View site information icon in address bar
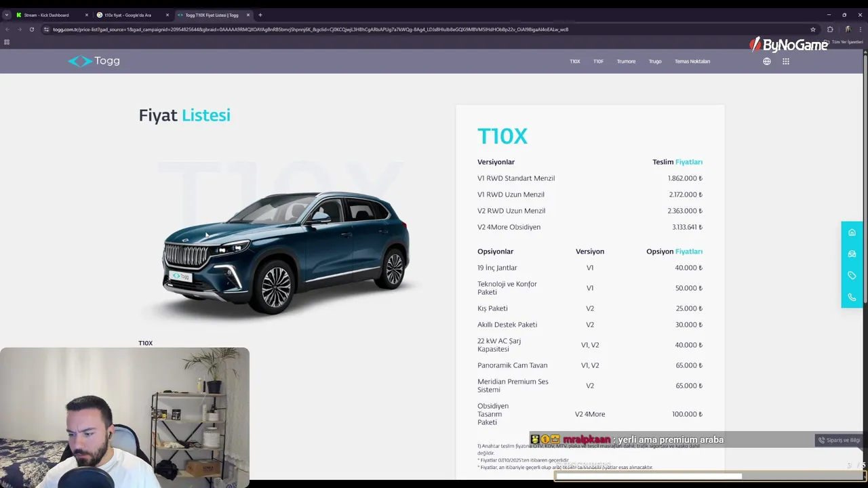The height and width of the screenshot is (488, 868). click(46, 29)
